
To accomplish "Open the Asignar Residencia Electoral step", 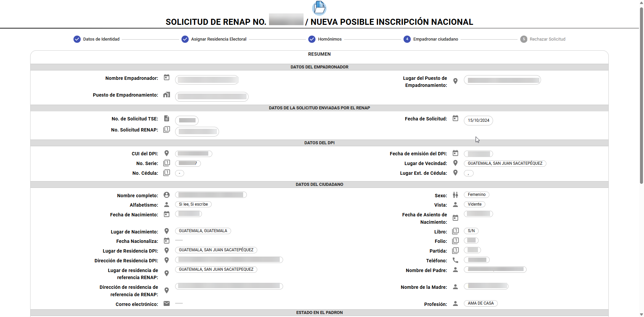I will pos(214,39).
